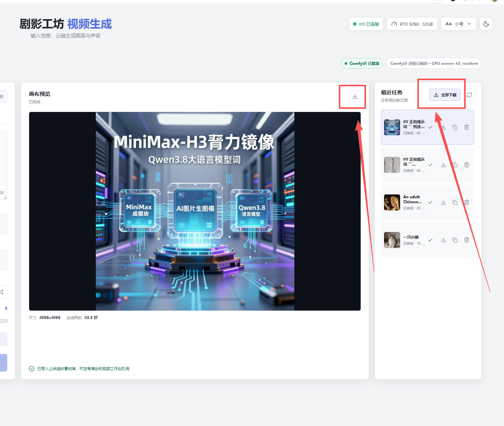Copy the second 正向提示词 task
This screenshot has width=504, height=426.
455,165
